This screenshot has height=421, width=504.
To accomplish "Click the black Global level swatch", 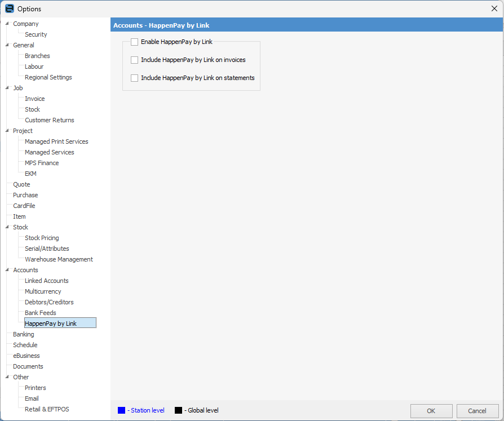I will coord(178,410).
